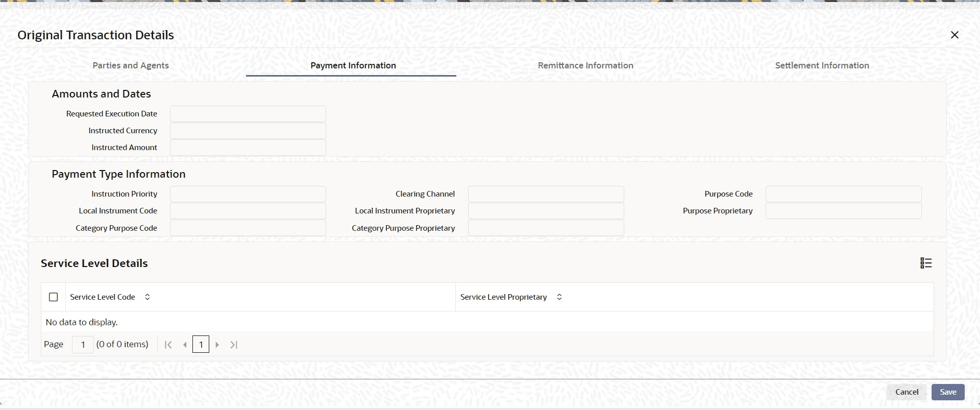Sort by Service Level Code column
The image size is (980, 410).
(148, 297)
